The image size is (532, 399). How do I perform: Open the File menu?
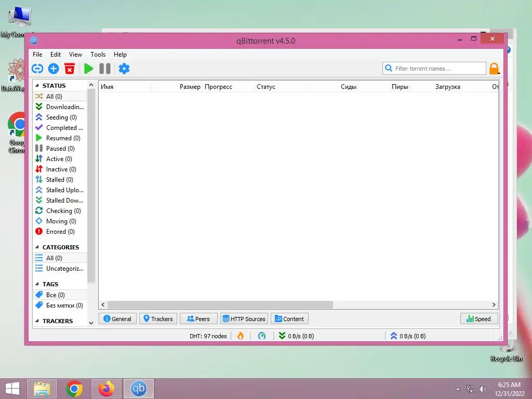(37, 54)
